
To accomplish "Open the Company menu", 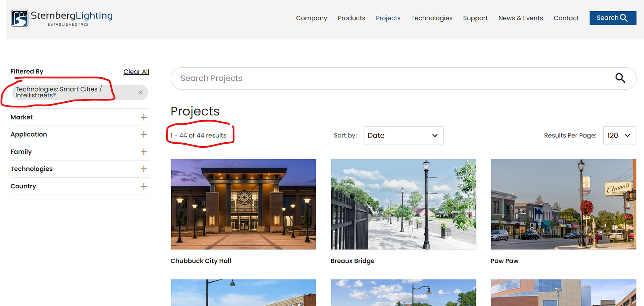I will point(311,18).
